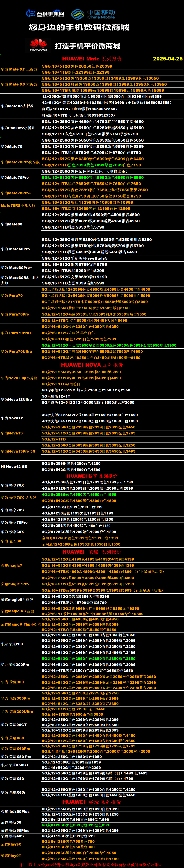Select the 华为 Pura70Ultra model label
The image size is (184, 868).
click(x=16, y=352)
